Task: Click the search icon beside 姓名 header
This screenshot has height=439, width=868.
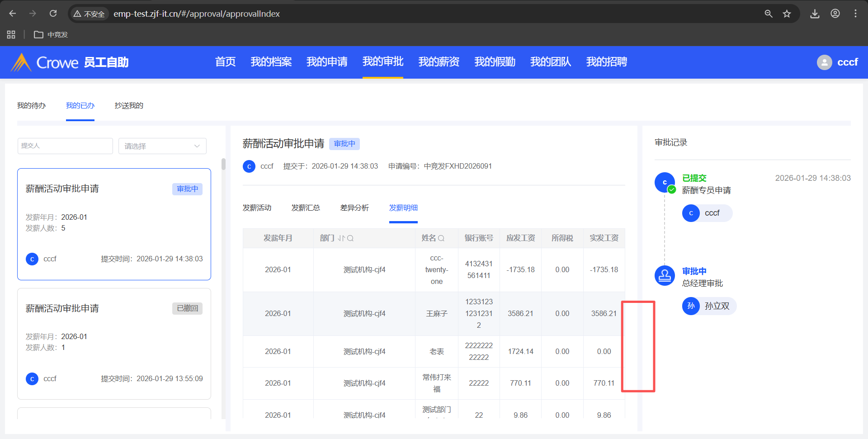Action: (x=441, y=238)
